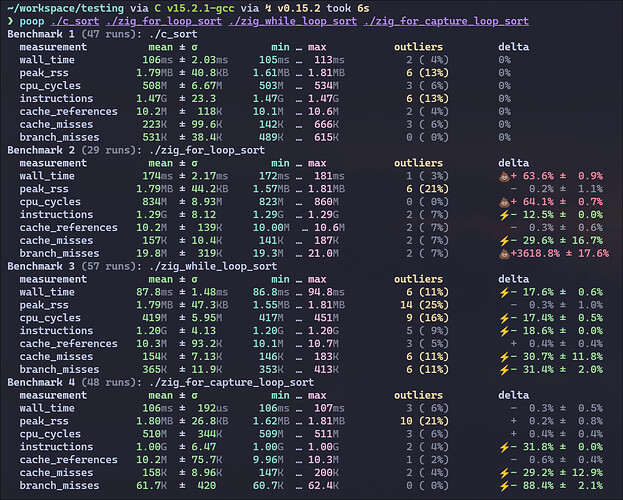Click lightning bolt on Benchmark 3 cache_misses delta
The image size is (623, 500).
[503, 357]
